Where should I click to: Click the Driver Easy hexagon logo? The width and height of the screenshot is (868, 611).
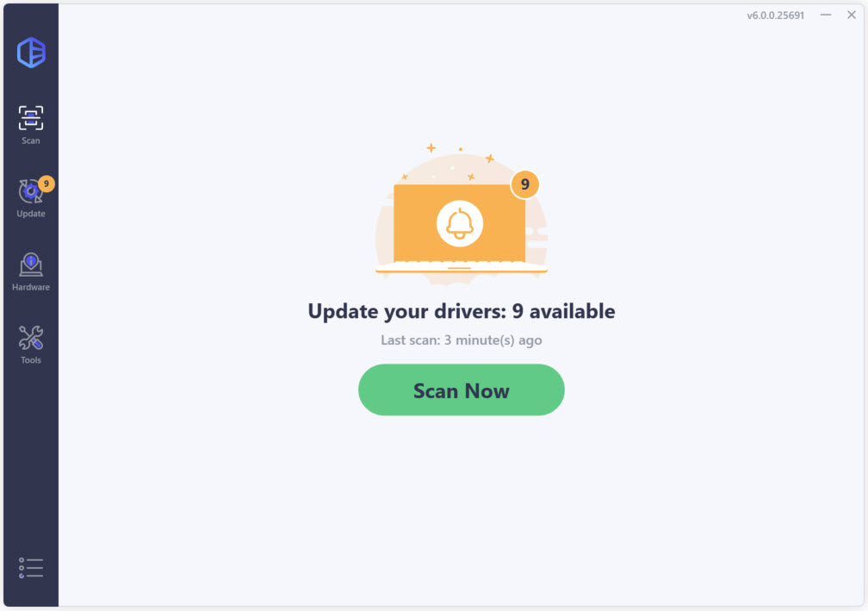click(x=31, y=53)
